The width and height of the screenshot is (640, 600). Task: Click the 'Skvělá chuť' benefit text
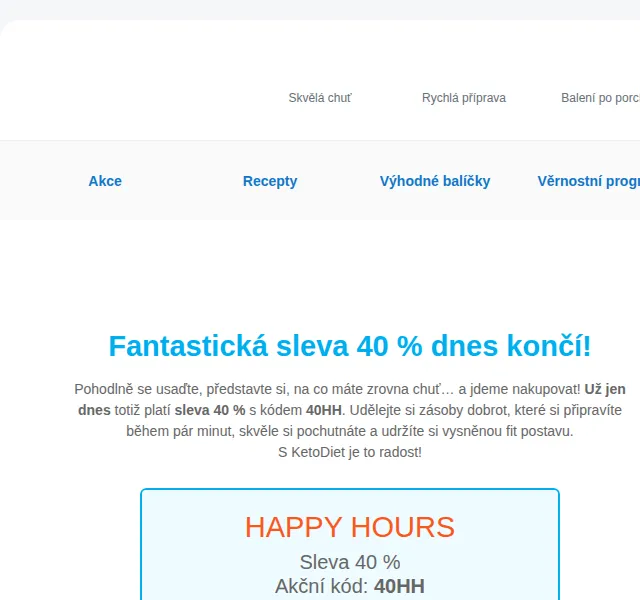point(320,98)
